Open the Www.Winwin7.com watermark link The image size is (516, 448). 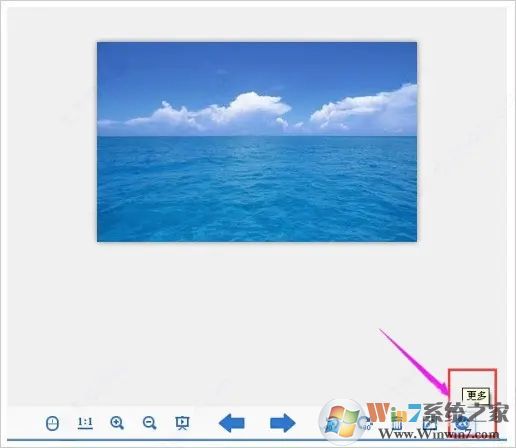[x=439, y=435]
